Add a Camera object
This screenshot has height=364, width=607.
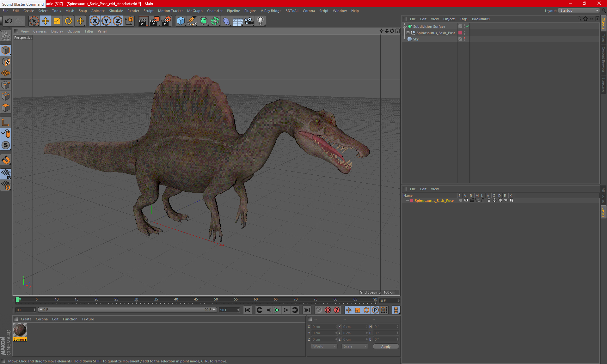pos(249,21)
